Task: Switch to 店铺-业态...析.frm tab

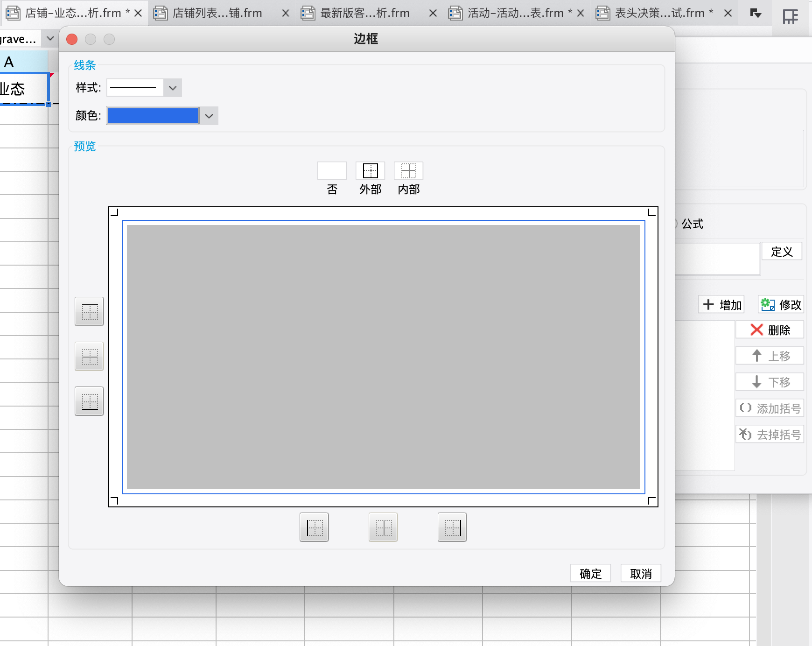Action: tap(73, 13)
